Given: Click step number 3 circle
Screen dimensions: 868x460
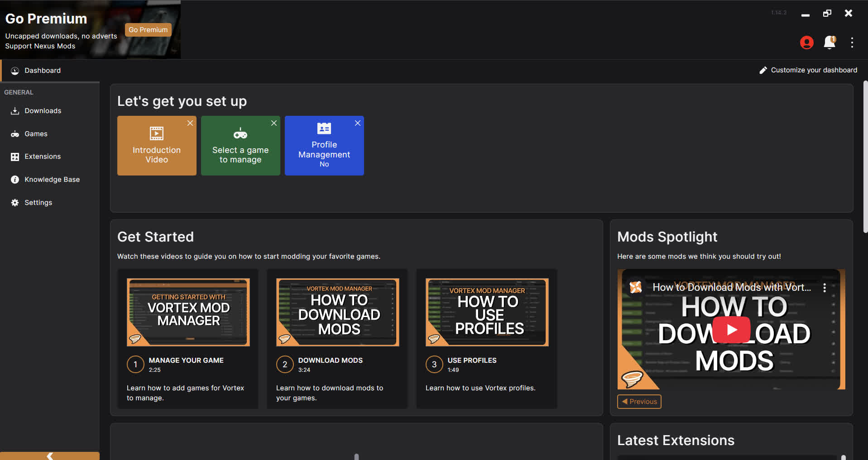Looking at the screenshot, I should click(x=434, y=365).
